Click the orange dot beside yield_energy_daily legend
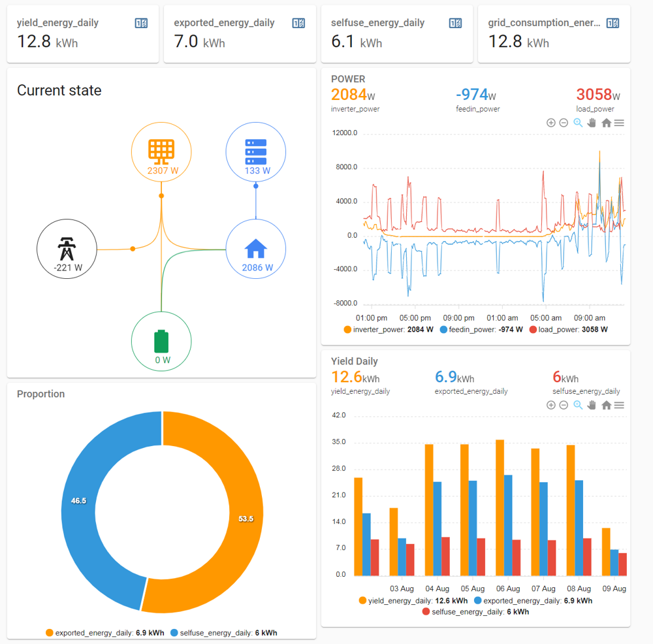This screenshot has width=653, height=644. tap(361, 600)
